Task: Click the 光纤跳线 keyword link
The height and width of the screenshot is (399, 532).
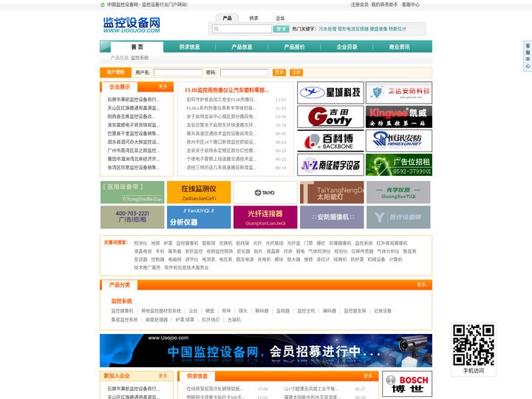Action: [274, 243]
